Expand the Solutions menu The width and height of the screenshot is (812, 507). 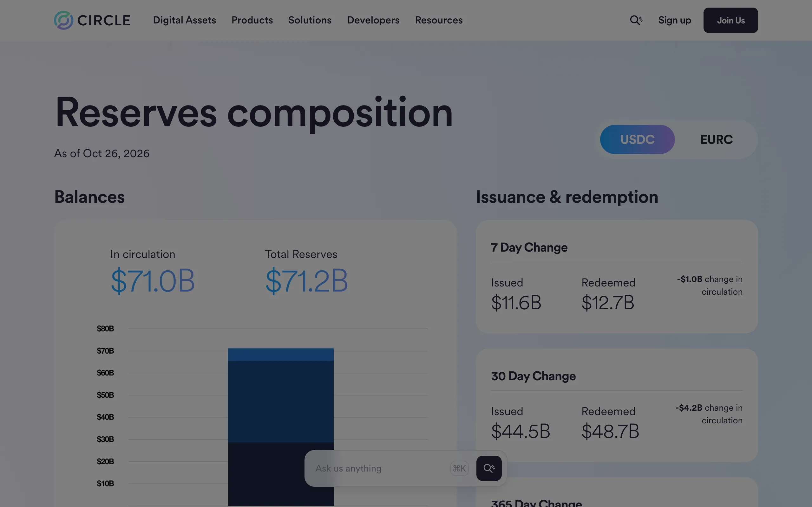coord(310,20)
